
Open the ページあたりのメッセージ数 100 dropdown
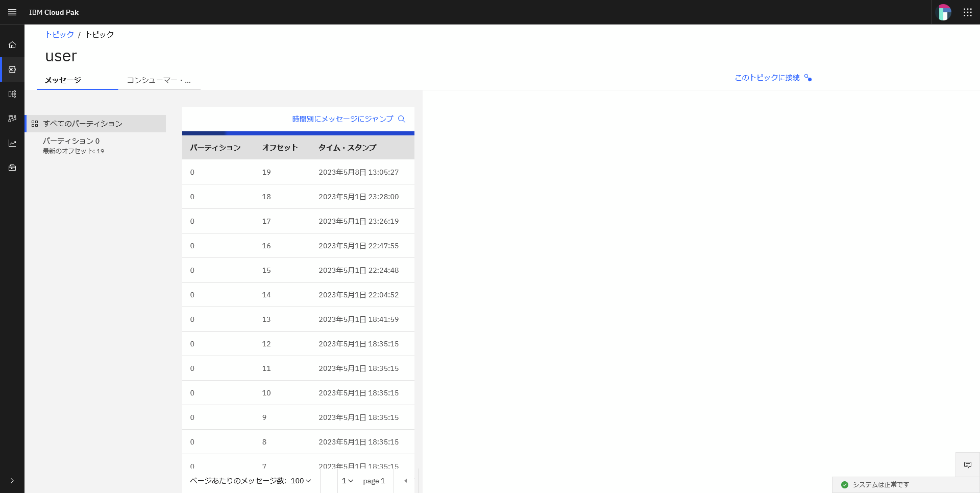pos(301,481)
